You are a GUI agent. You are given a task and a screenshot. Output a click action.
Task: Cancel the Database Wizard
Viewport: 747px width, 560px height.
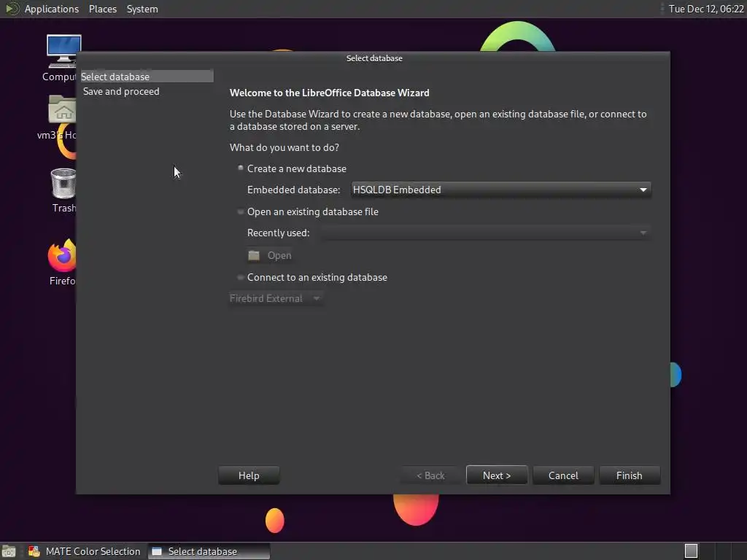[563, 475]
